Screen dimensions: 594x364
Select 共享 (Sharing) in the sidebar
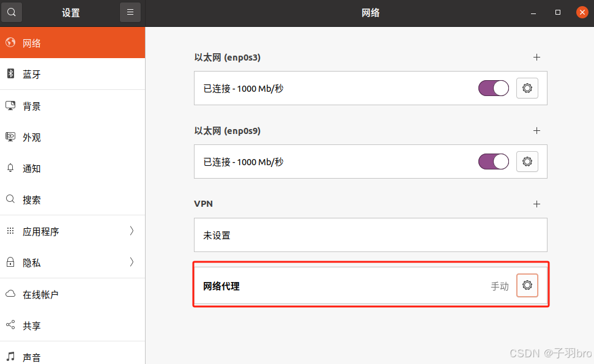click(x=72, y=325)
